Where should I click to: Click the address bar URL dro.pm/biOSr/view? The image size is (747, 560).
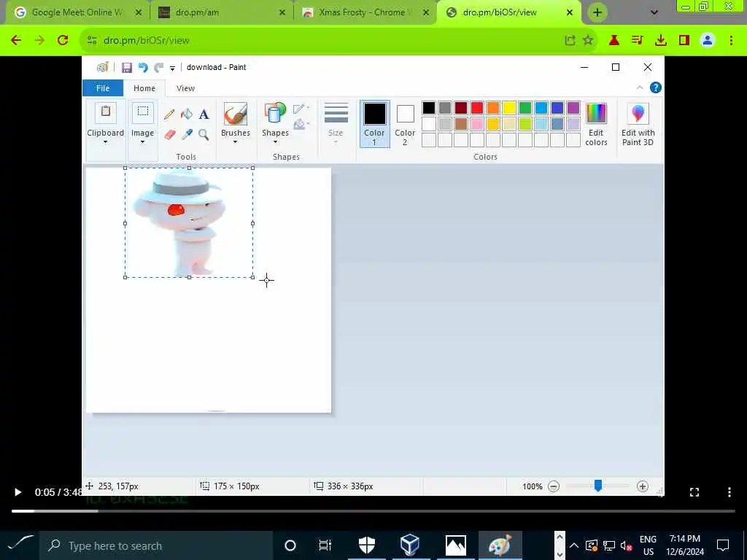pyautogui.click(x=147, y=41)
